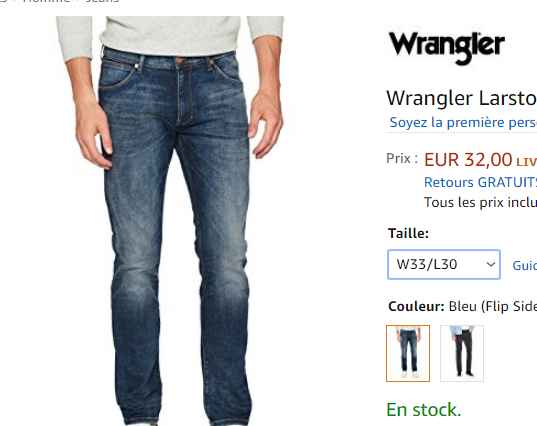
Task: Click 'Soyez la première personne' review link
Action: click(x=463, y=123)
